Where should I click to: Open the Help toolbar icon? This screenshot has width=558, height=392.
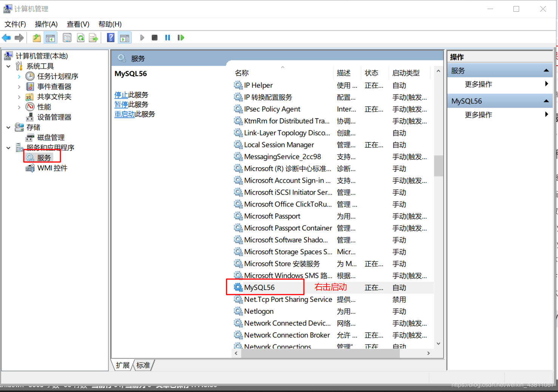pos(111,38)
